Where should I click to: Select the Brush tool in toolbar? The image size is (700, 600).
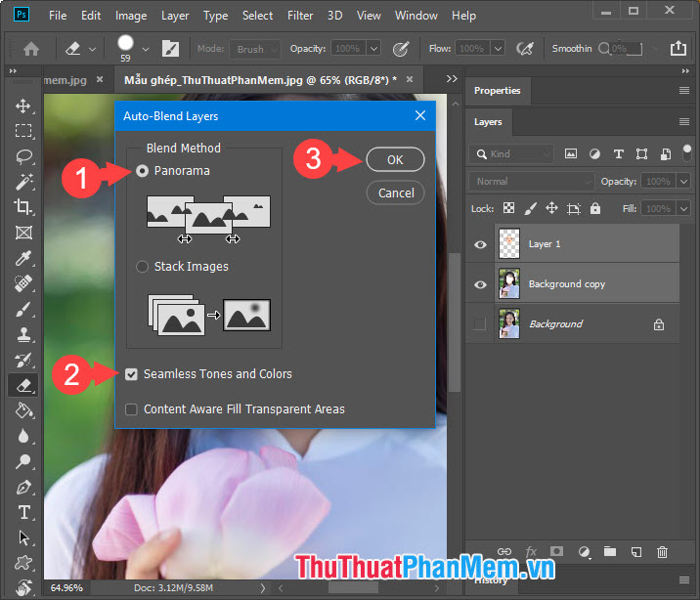coord(23,309)
